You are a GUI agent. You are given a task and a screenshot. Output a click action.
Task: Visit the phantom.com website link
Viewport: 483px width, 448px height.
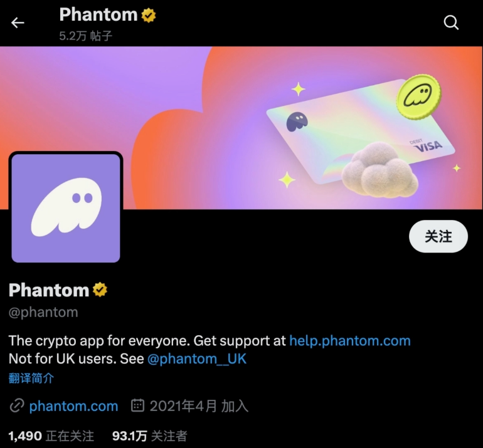click(x=73, y=406)
